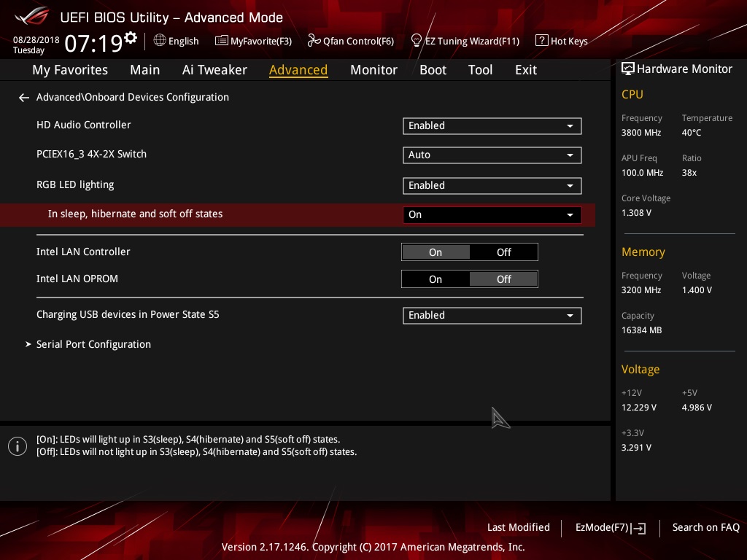
Task: Click the EzMode exit arrow icon
Action: coord(638,528)
